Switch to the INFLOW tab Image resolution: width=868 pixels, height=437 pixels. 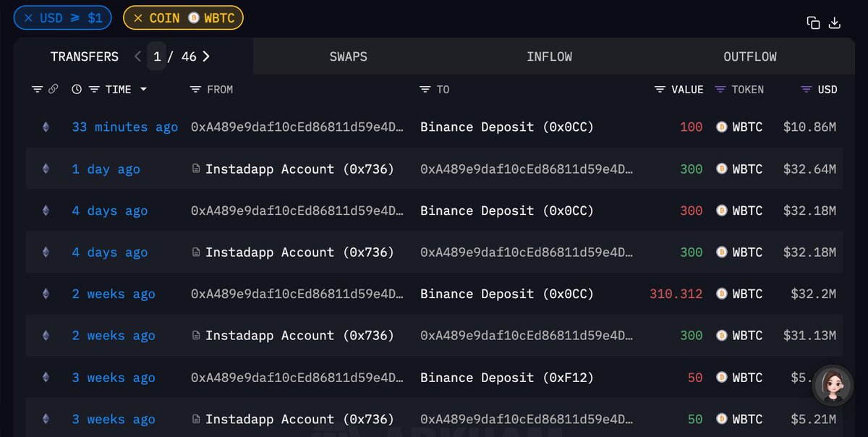click(550, 56)
